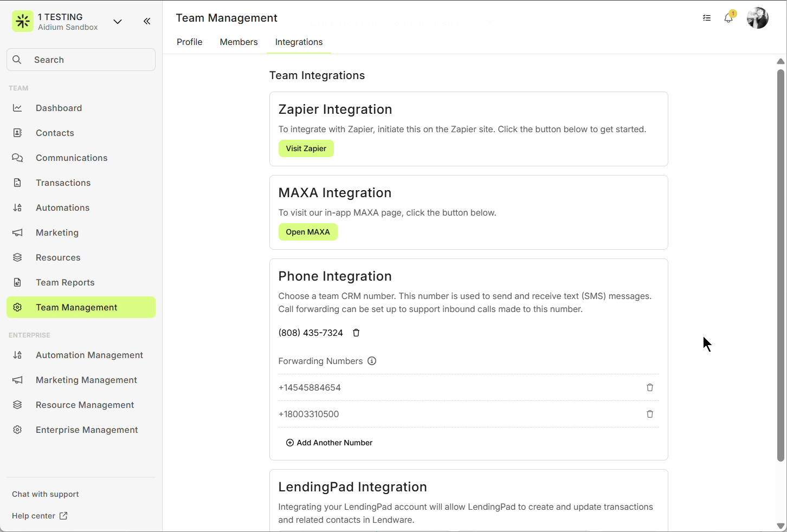Click Add Another Number
Screen dimensions: 787x532
(x=329, y=443)
